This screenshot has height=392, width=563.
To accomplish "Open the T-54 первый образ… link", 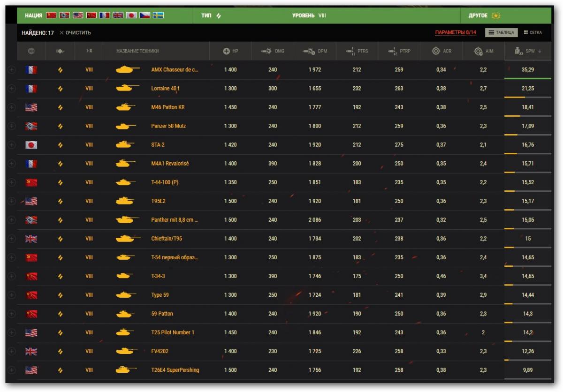I will (x=175, y=257).
